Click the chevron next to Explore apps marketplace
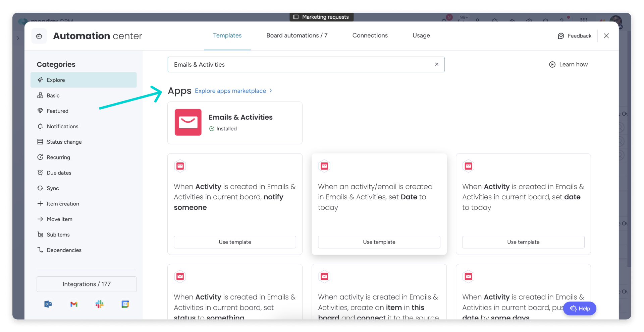This screenshot has width=644, height=332. pos(271,91)
